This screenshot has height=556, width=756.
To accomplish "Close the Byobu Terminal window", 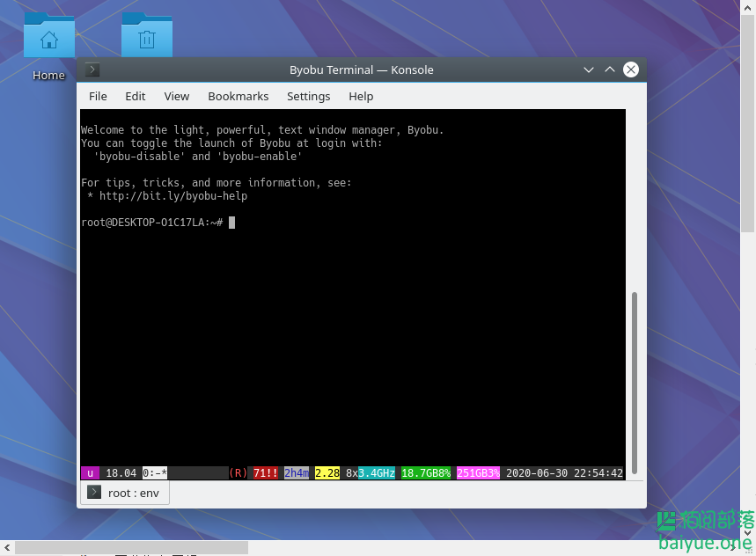I will tap(631, 69).
